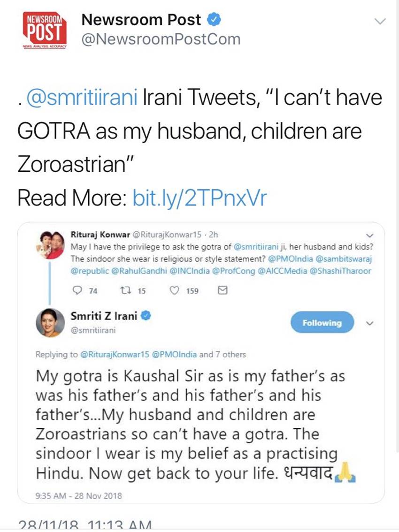The width and height of the screenshot is (399, 532).
Task: Retweet Rituraj Konwar's tweet
Action: coord(124,291)
